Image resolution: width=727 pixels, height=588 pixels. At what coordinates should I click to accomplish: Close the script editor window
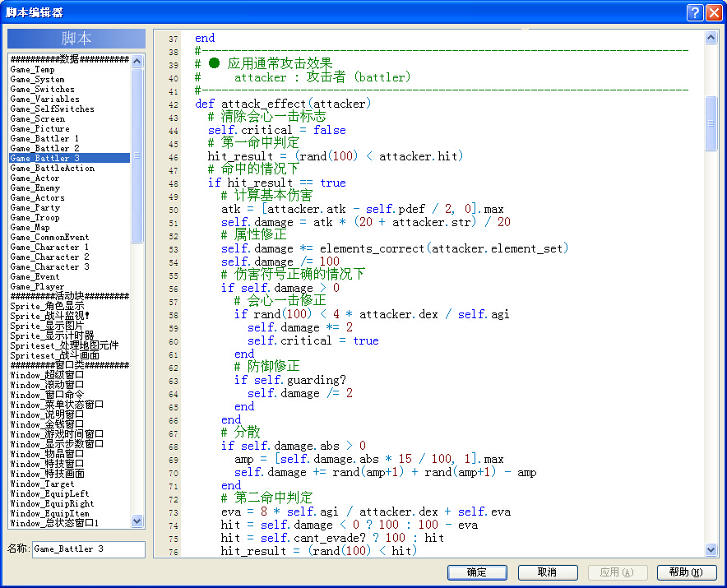pos(714,12)
